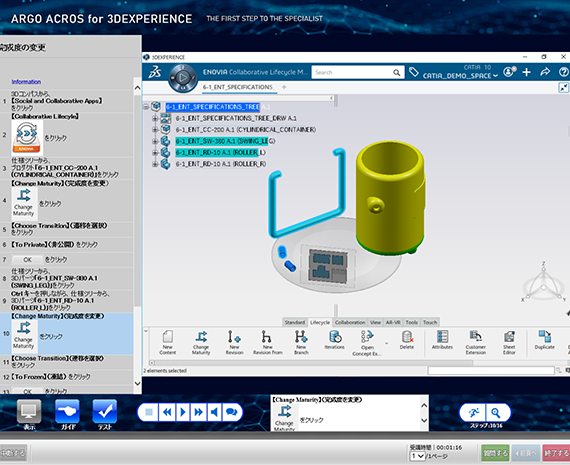Expand the 6-1_ENT_CC-200 node
The height and width of the screenshot is (465, 570).
(x=155, y=129)
